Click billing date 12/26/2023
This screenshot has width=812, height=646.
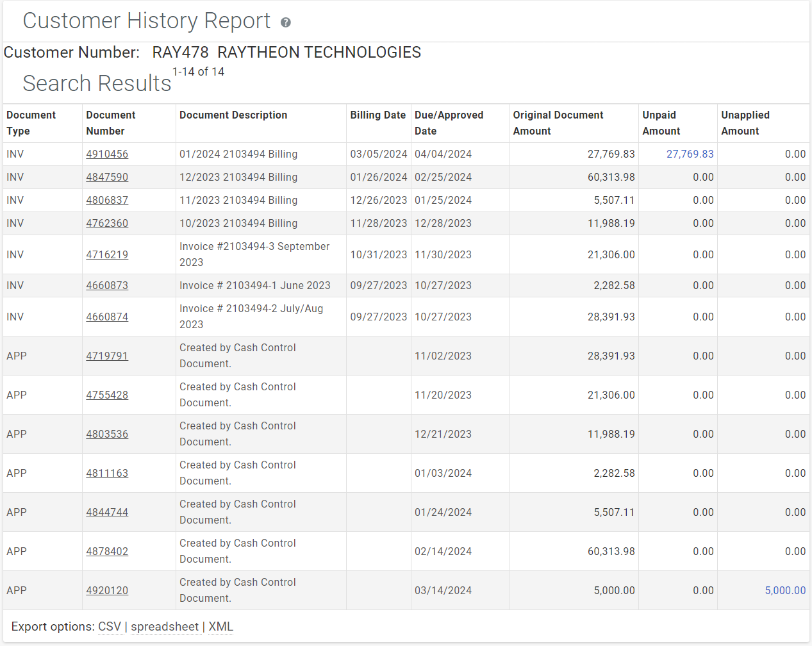pos(379,200)
